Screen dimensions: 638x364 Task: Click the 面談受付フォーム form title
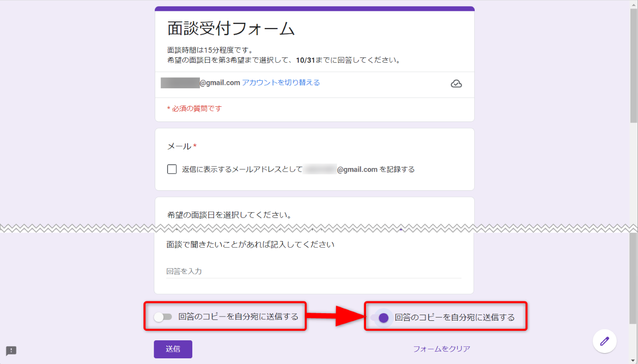(231, 29)
